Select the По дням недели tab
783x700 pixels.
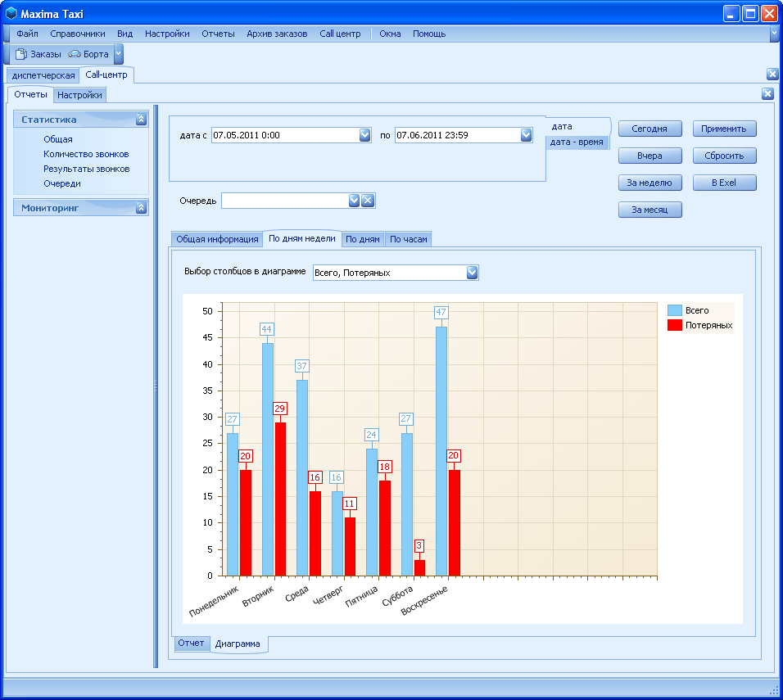point(302,239)
